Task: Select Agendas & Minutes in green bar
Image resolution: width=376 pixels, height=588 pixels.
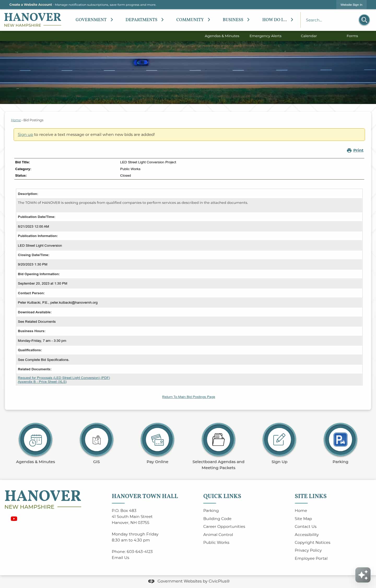Action: (x=222, y=36)
